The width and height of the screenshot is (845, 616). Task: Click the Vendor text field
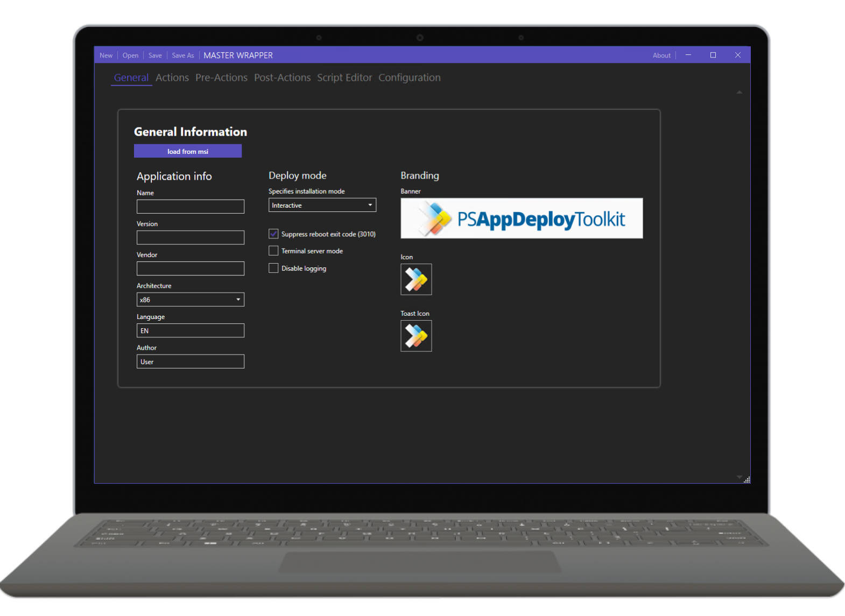click(190, 268)
